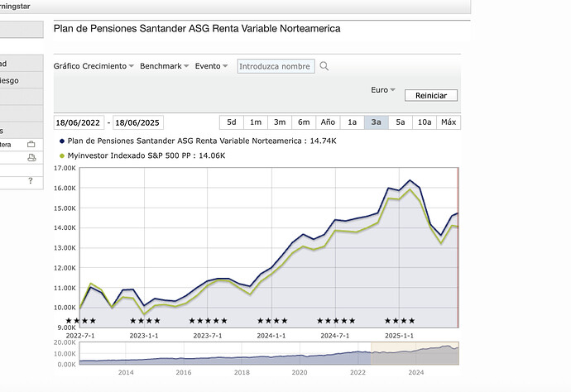Click 2020 on the overview timeline

tap(300, 372)
